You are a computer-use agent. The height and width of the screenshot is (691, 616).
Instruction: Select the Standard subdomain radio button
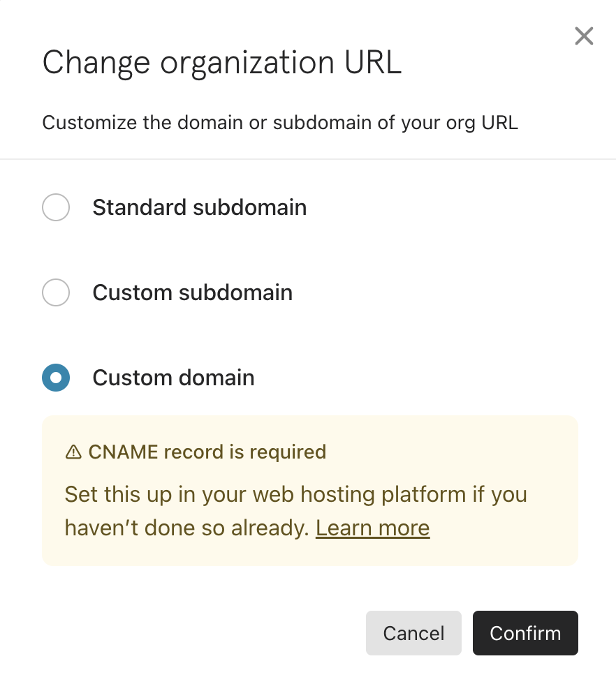[x=56, y=207]
